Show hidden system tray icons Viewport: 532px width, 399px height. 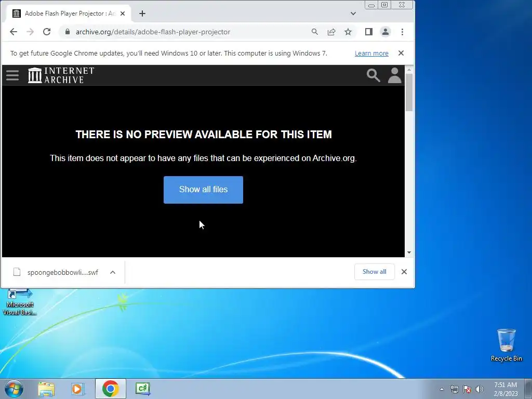442,389
